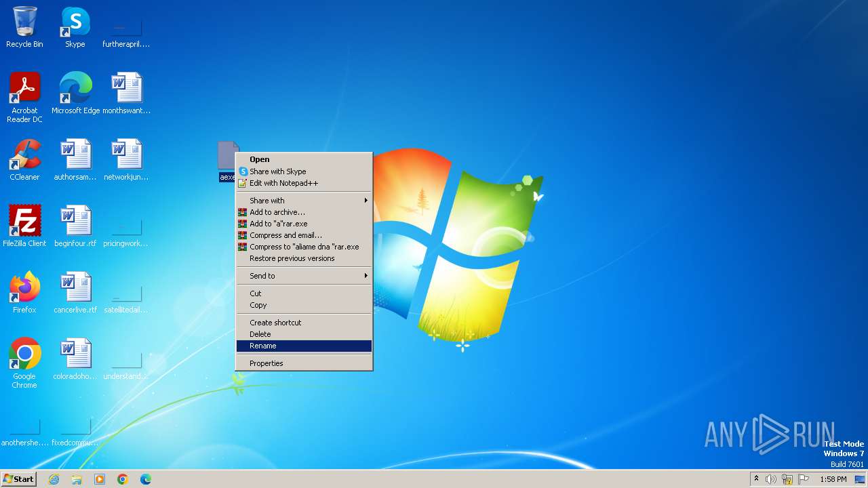Select the cancerlive.rtf document icon
This screenshot has width=868, height=488.
pos(75,293)
